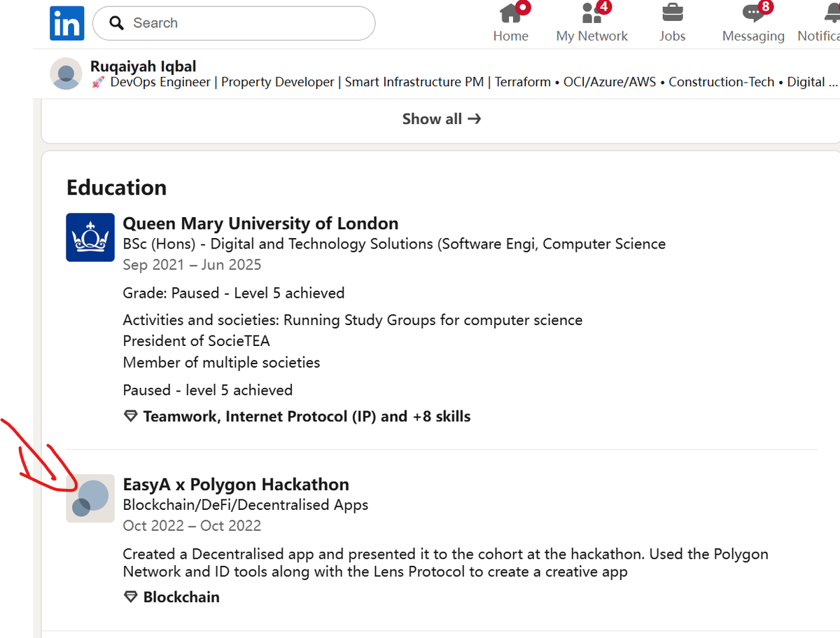The height and width of the screenshot is (638, 840).
Task: Select the Jobs nav label
Action: pos(672,36)
